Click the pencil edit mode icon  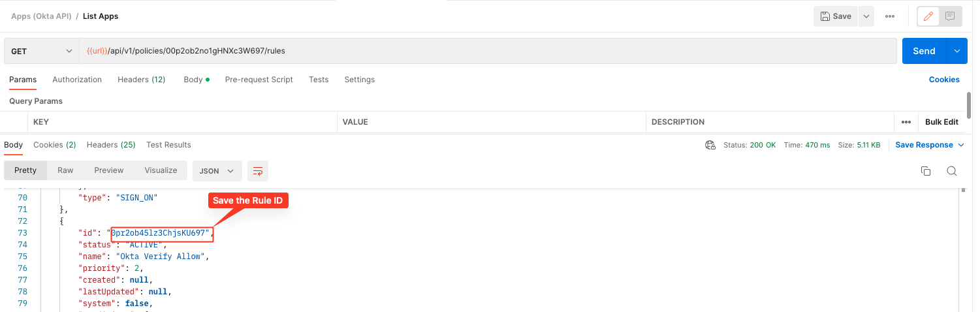coord(928,16)
